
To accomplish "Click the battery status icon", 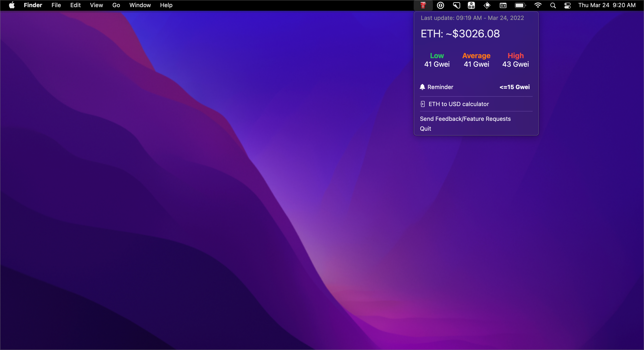I will click(520, 5).
